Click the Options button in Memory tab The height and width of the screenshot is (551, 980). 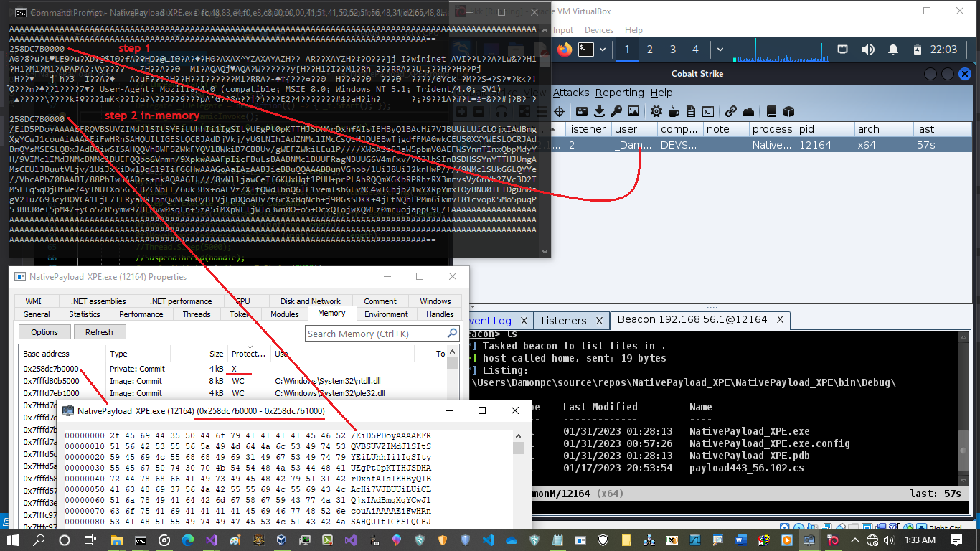pos(44,332)
